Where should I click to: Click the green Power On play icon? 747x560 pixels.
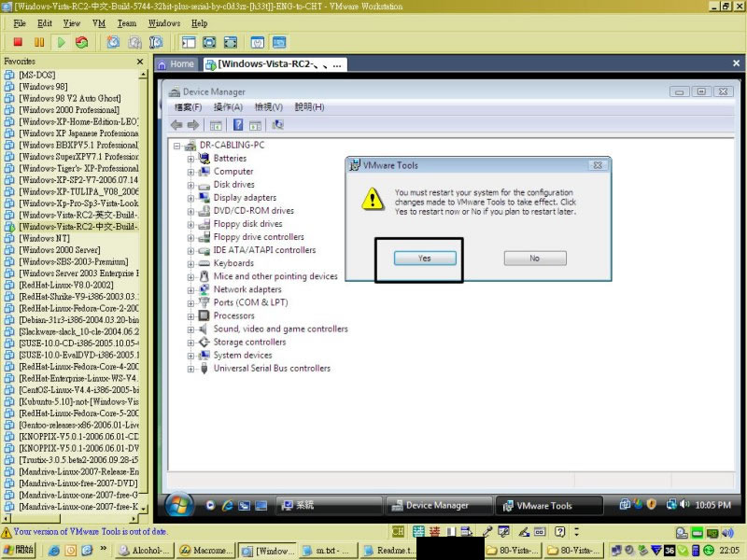(61, 42)
